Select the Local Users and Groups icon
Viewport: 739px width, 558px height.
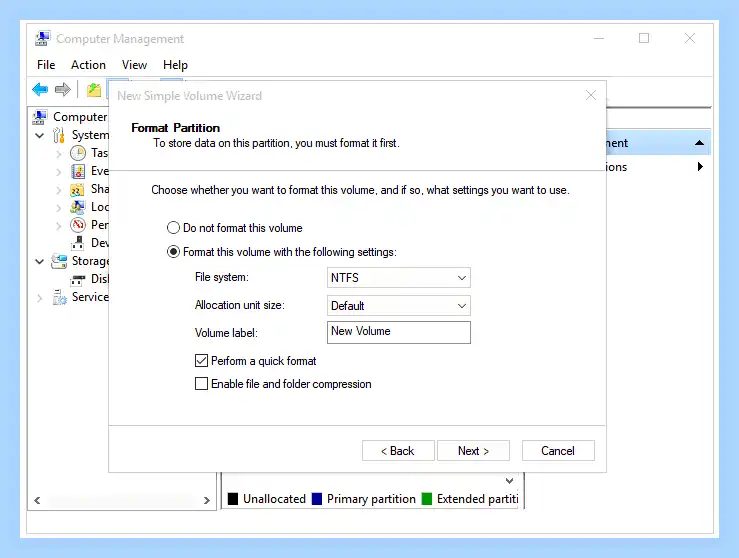pyautogui.click(x=77, y=207)
